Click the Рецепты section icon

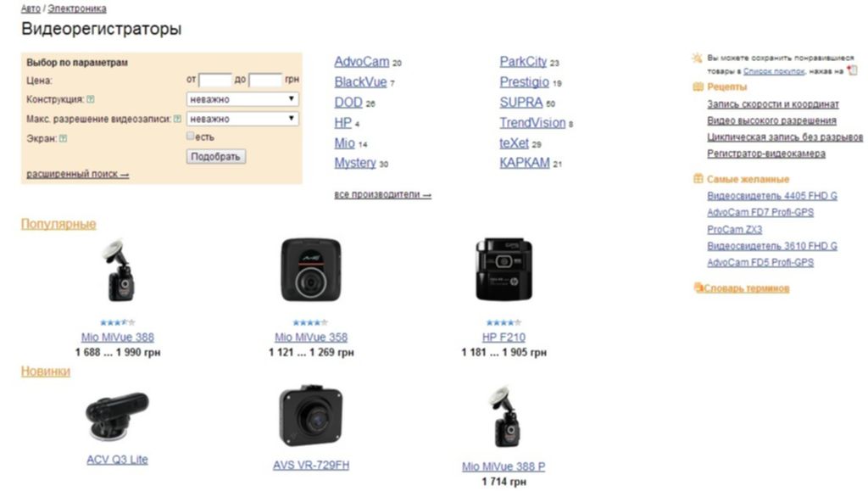click(x=698, y=87)
